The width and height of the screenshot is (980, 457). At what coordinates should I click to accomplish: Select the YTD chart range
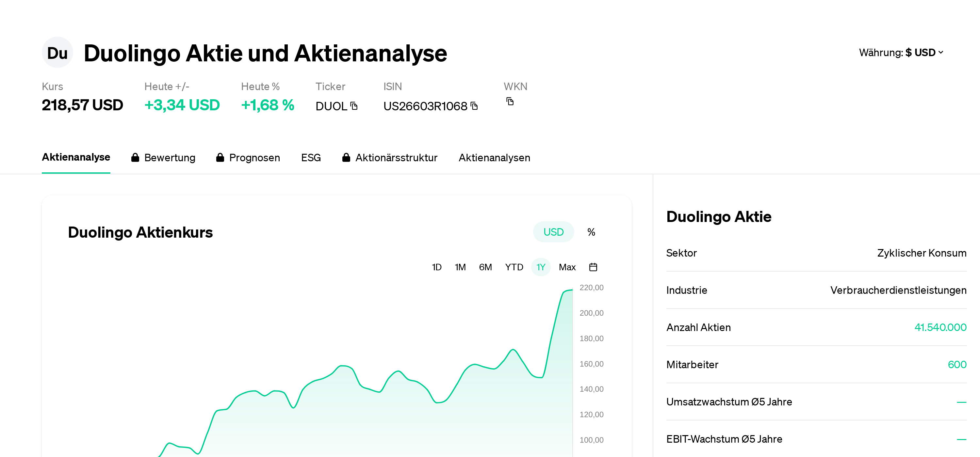514,267
